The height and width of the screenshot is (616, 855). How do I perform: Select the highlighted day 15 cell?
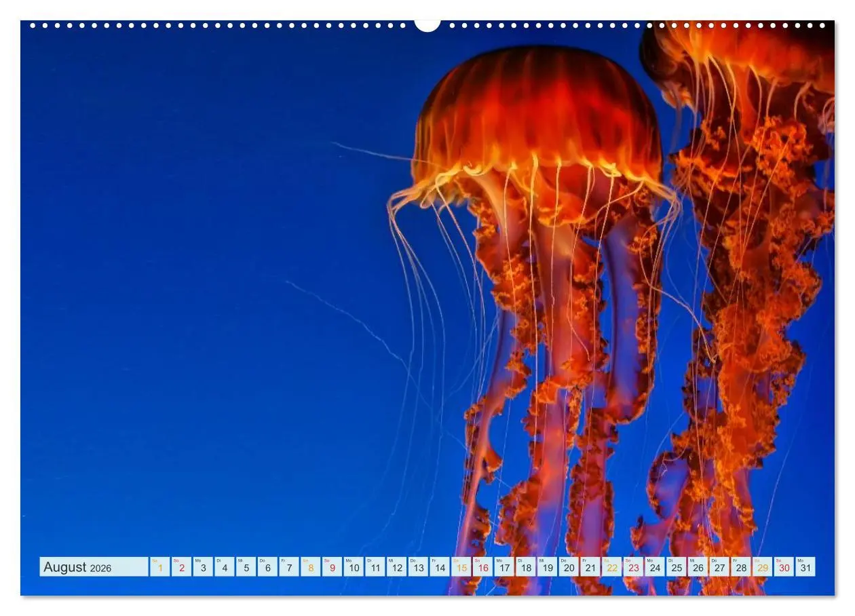[461, 567]
